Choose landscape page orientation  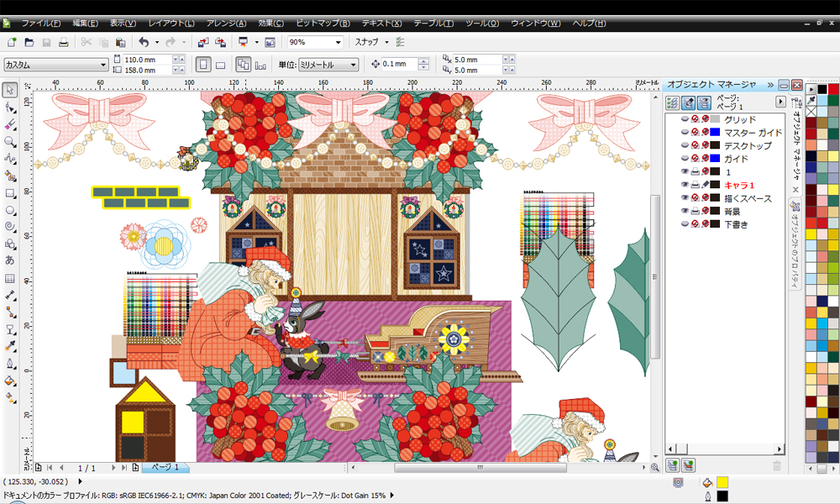pos(220,64)
